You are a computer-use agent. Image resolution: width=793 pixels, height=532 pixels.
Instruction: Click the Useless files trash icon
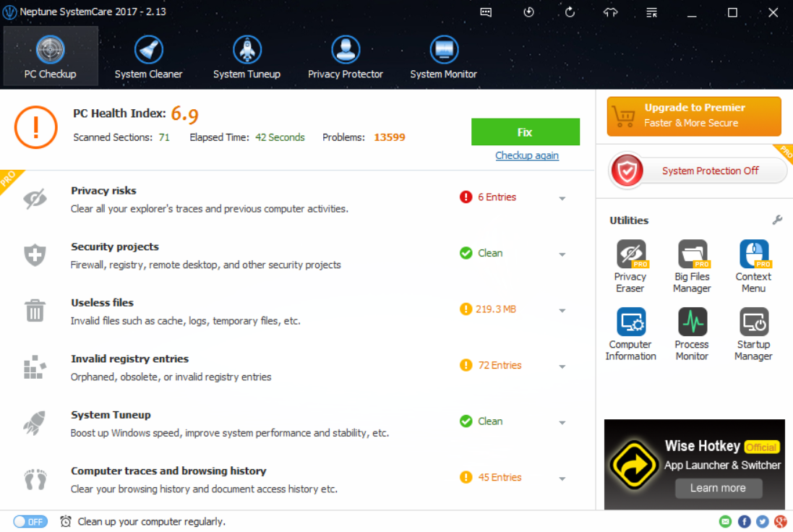(35, 311)
